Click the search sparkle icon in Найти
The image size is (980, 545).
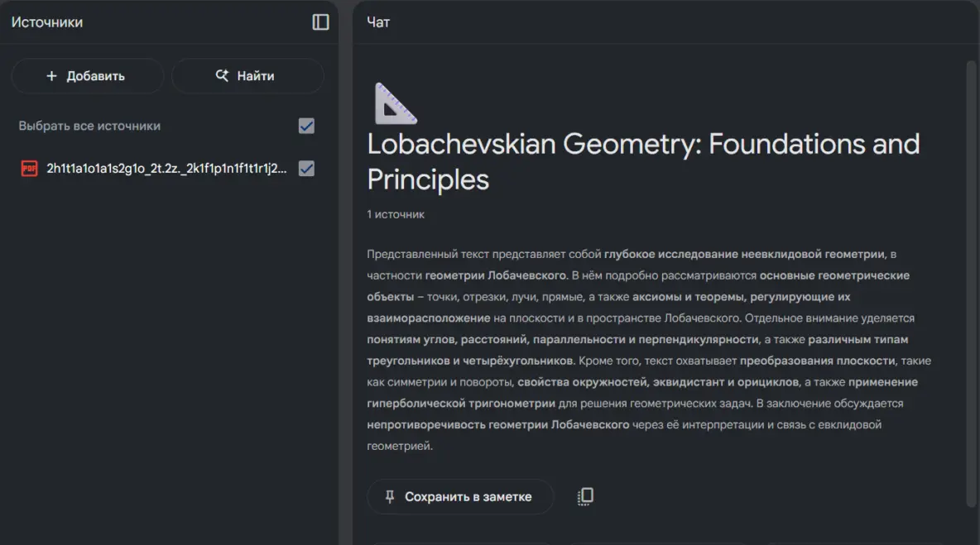point(222,75)
